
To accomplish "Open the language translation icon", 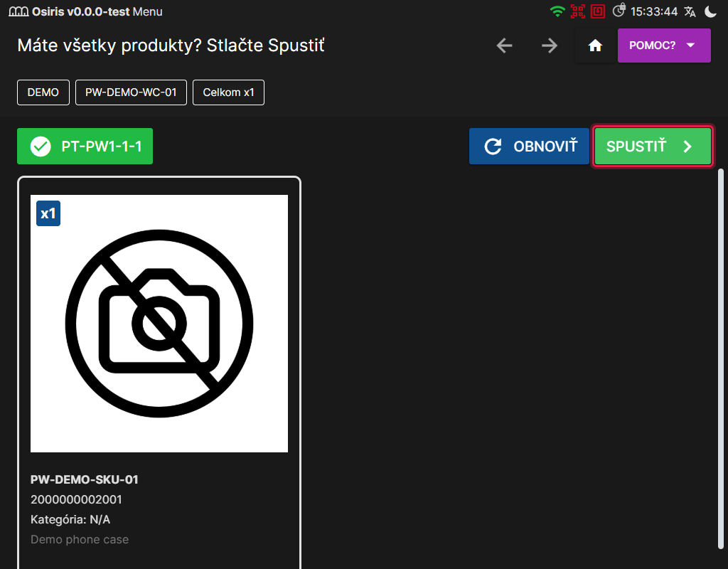I will point(690,11).
